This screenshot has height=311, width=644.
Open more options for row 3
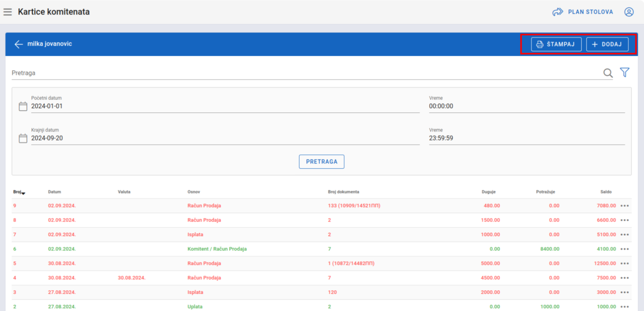pos(625,293)
